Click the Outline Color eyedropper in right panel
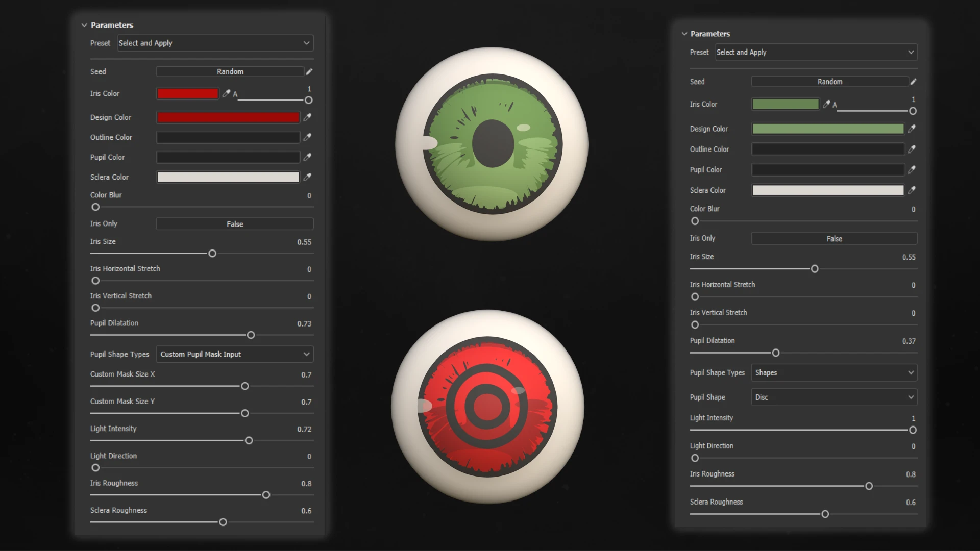Image resolution: width=980 pixels, height=551 pixels. [x=912, y=149]
